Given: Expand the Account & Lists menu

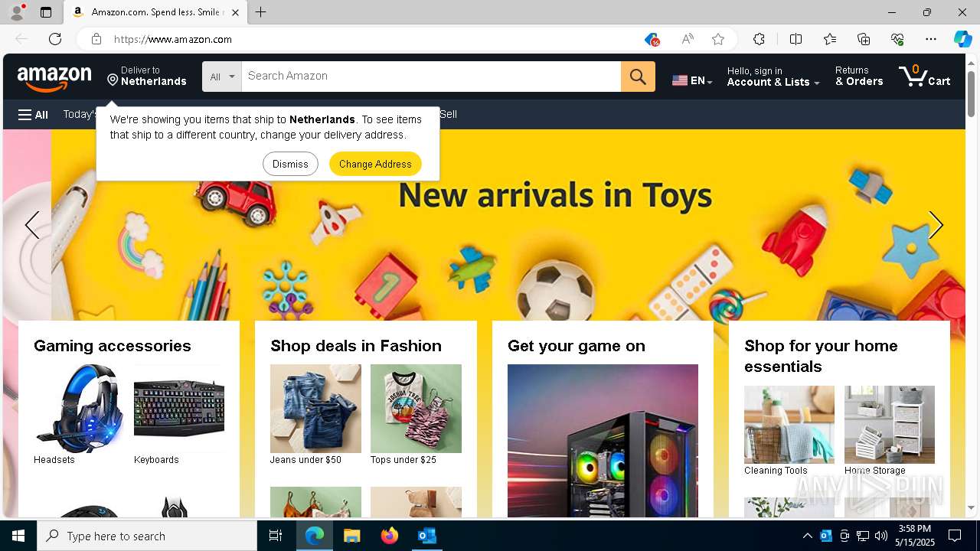Looking at the screenshot, I should [773, 77].
